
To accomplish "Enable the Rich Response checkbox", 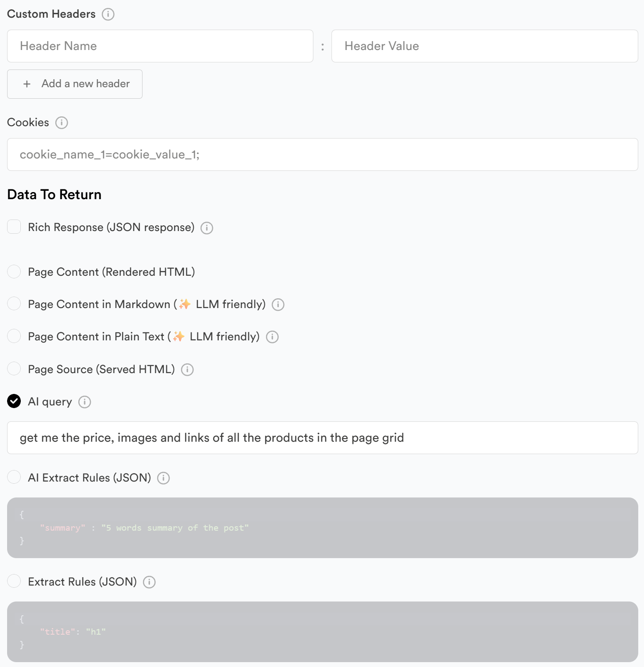I will (14, 227).
